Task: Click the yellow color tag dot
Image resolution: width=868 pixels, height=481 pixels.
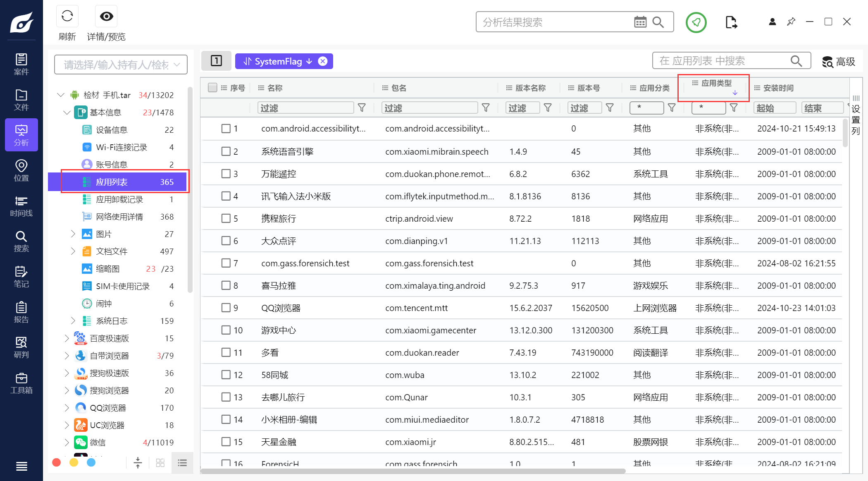Action: pyautogui.click(x=74, y=462)
